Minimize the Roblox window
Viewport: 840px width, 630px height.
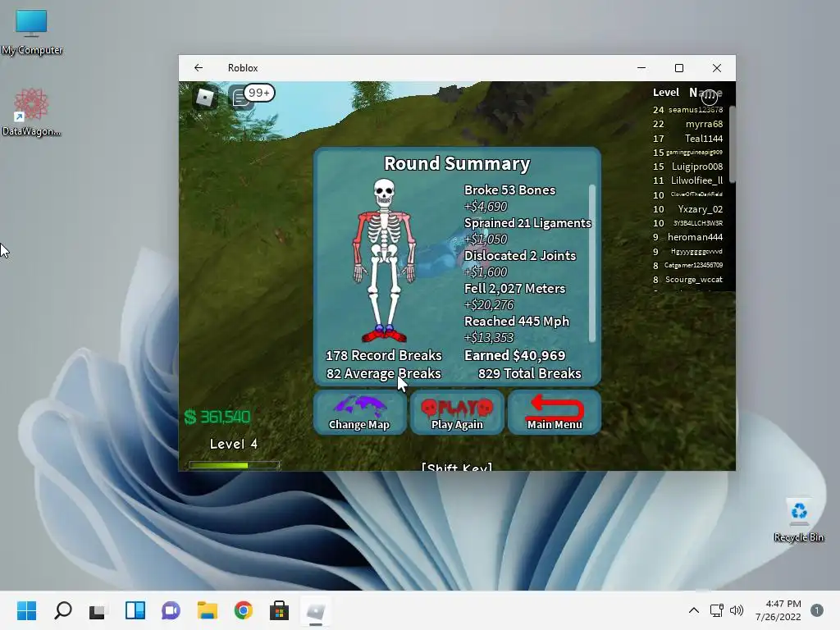(x=641, y=68)
